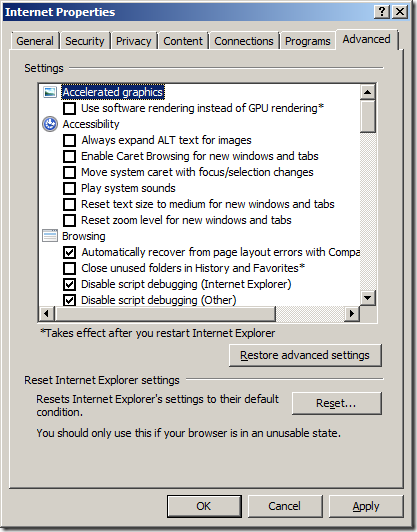Switch to the Security tab

click(85, 41)
